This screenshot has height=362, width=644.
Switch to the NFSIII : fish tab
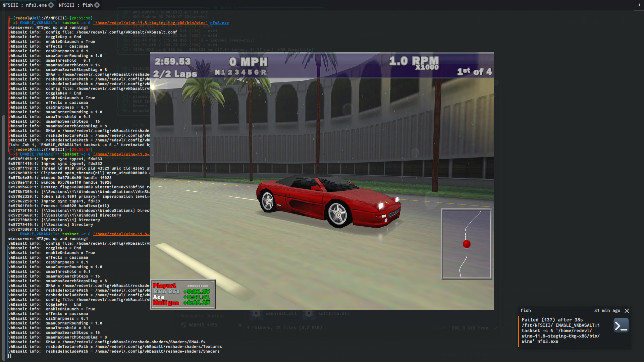point(75,5)
